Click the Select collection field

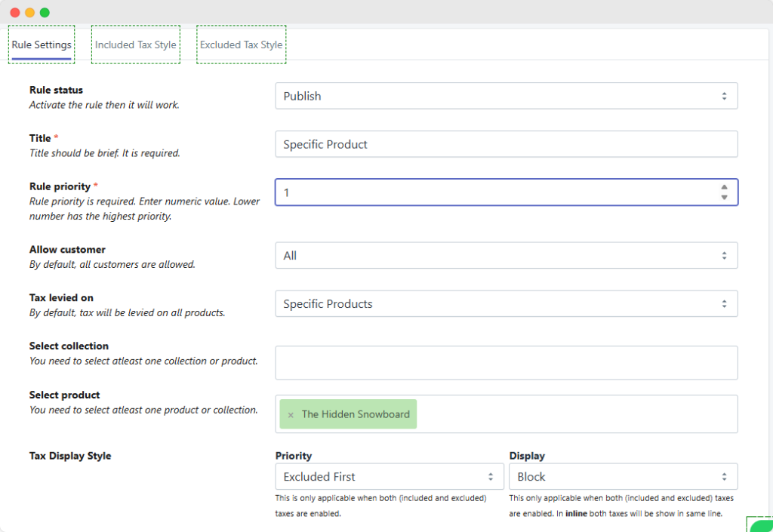(x=506, y=363)
